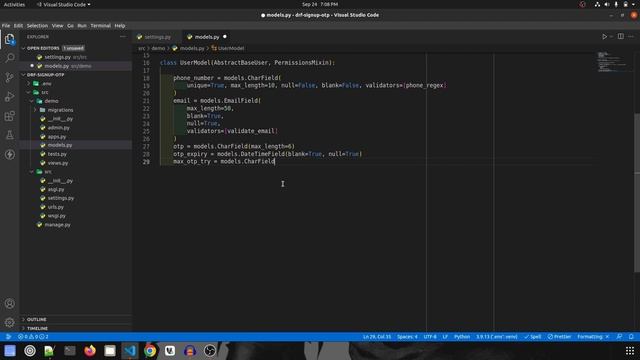This screenshot has height=360, width=640.
Task: Open admin.py in explorer tree
Action: click(58, 128)
